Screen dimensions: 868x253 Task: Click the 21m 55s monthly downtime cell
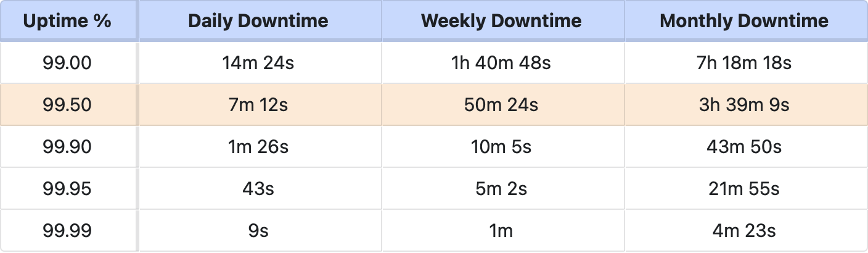(x=744, y=188)
